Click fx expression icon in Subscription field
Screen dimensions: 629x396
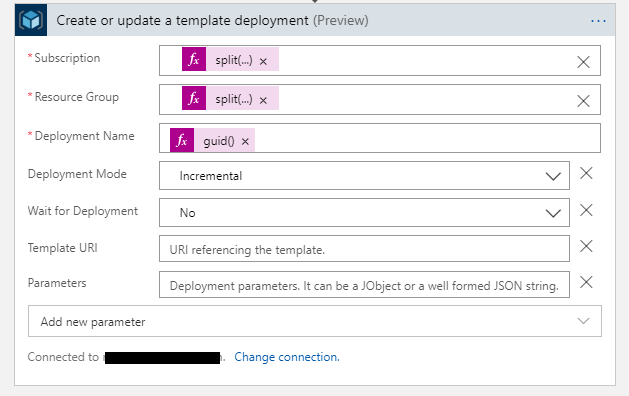point(194,59)
